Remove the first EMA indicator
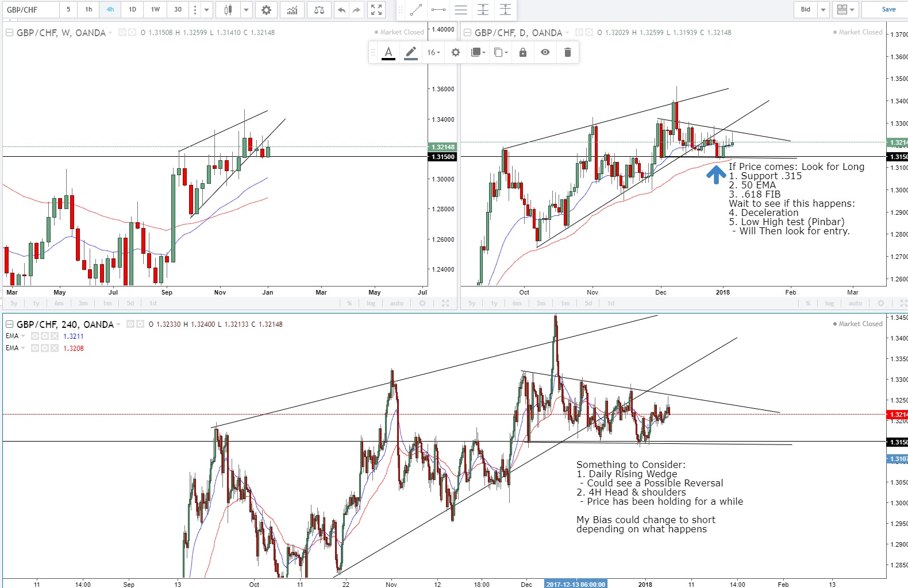The height and width of the screenshot is (588, 908). pos(55,336)
